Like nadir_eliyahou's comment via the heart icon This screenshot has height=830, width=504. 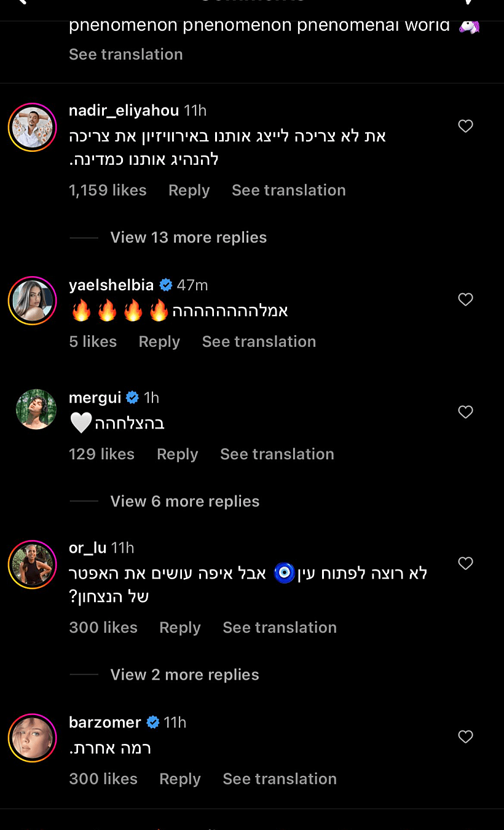(465, 125)
